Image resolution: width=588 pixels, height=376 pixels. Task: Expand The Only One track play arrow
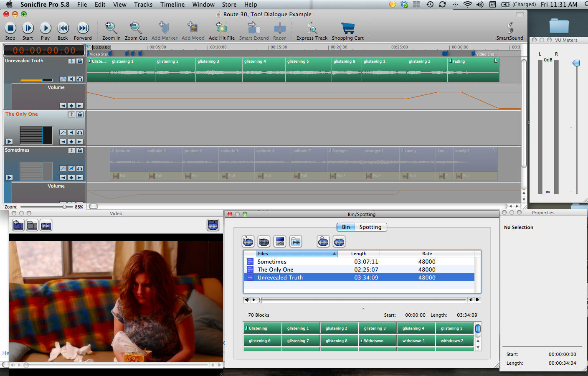9,142
